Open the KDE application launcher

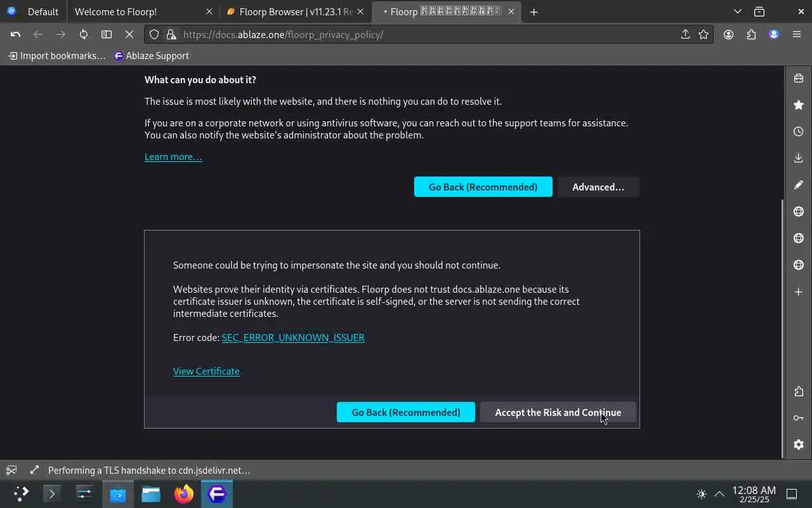pos(21,493)
